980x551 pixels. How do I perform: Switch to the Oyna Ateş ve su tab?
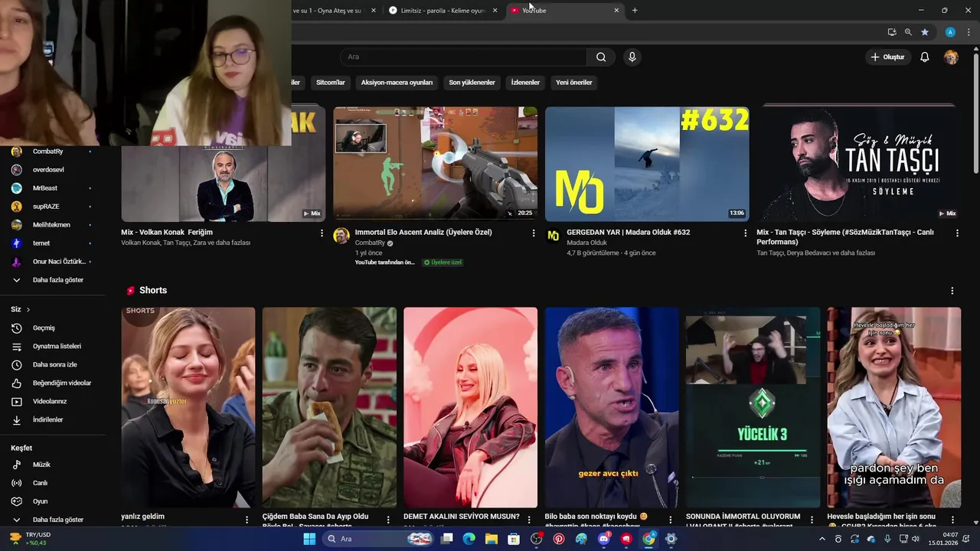coord(329,11)
